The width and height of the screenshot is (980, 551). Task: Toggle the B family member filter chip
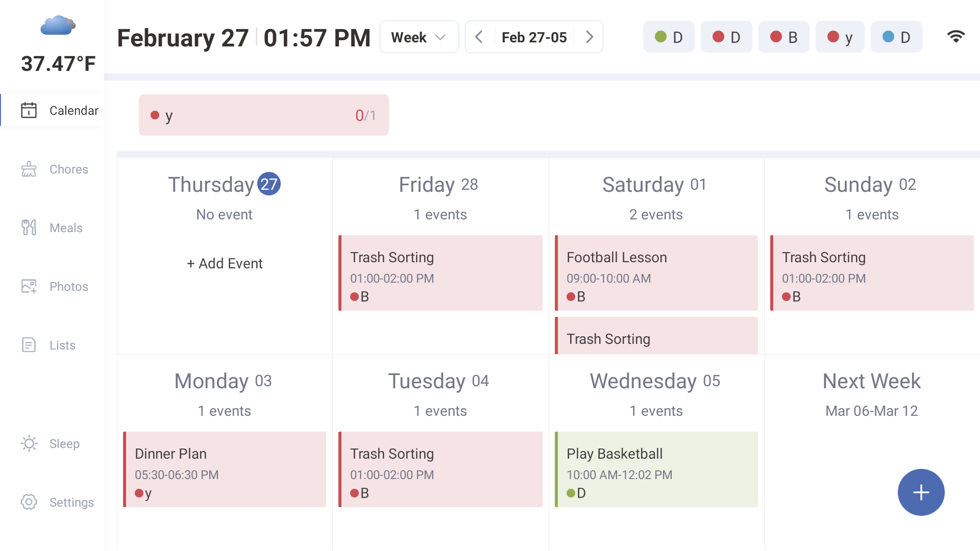(784, 36)
